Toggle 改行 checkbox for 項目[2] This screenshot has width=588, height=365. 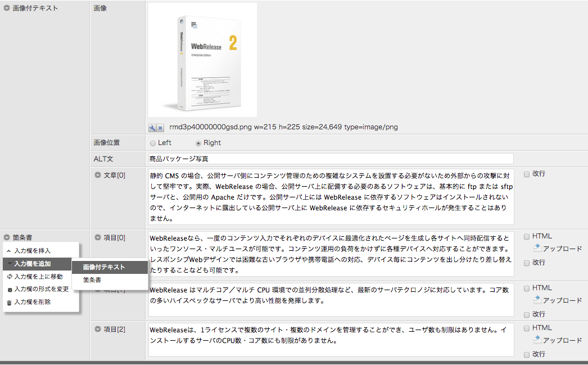coord(527,355)
